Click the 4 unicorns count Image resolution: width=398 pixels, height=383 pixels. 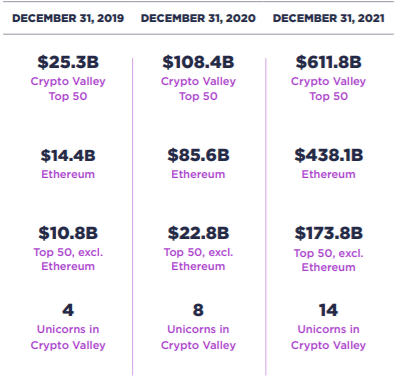point(68,310)
